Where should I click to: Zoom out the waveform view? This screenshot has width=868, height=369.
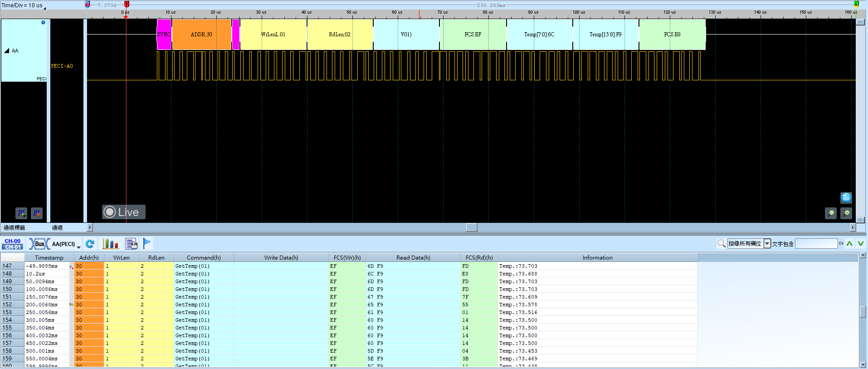831,213
